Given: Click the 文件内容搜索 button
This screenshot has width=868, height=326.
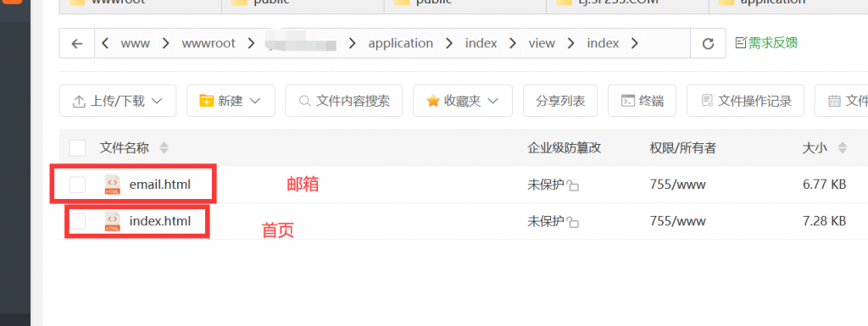Looking at the screenshot, I should (344, 101).
